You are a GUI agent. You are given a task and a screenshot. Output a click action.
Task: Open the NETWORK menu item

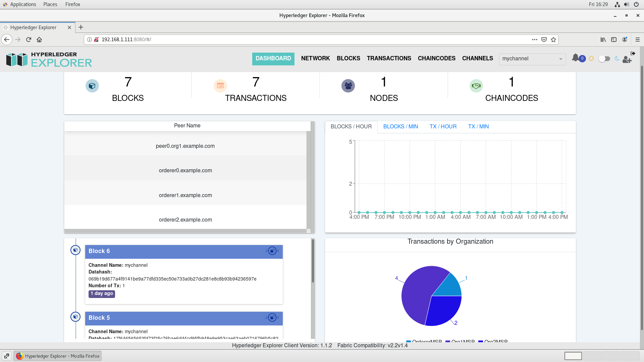pyautogui.click(x=316, y=58)
